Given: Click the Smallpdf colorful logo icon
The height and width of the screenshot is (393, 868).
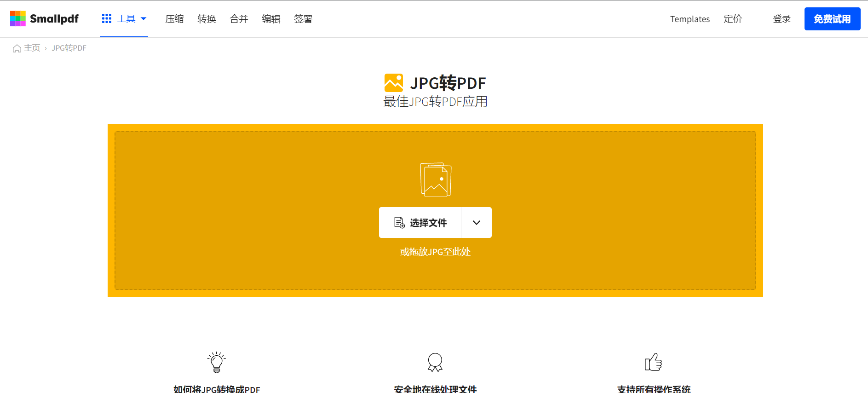Looking at the screenshot, I should [x=18, y=19].
